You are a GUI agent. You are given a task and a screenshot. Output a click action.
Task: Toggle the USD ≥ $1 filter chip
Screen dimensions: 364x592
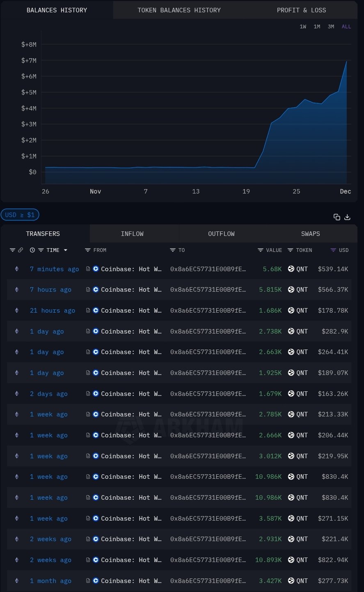click(x=20, y=215)
